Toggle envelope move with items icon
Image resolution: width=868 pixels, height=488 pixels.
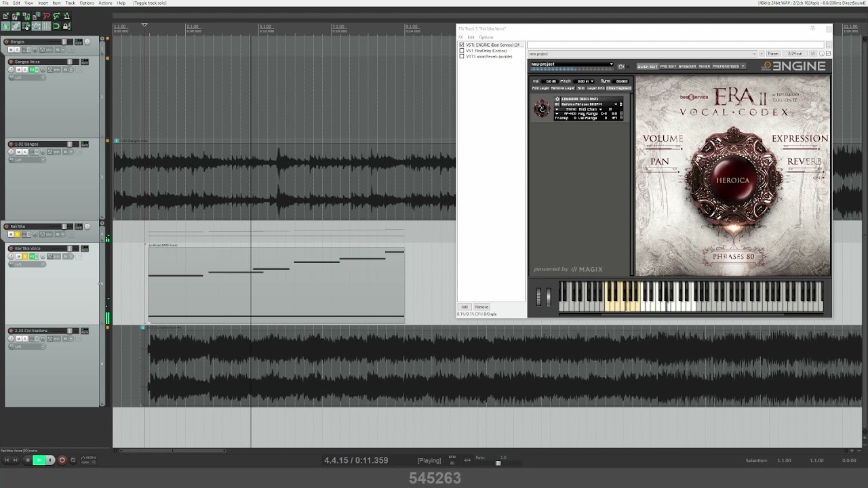point(36,26)
